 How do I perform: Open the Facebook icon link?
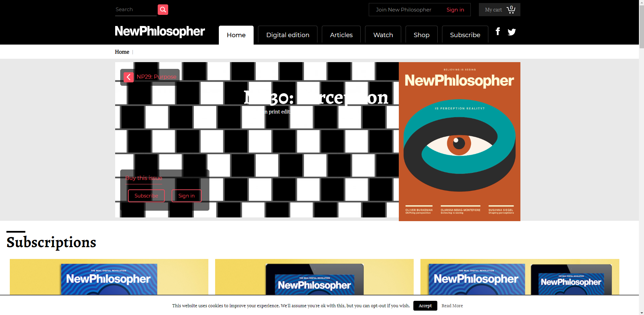(x=498, y=31)
